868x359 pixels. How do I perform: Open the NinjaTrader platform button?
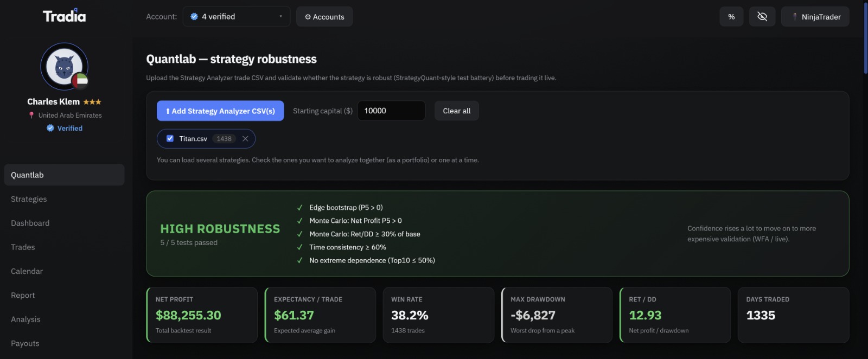point(815,17)
